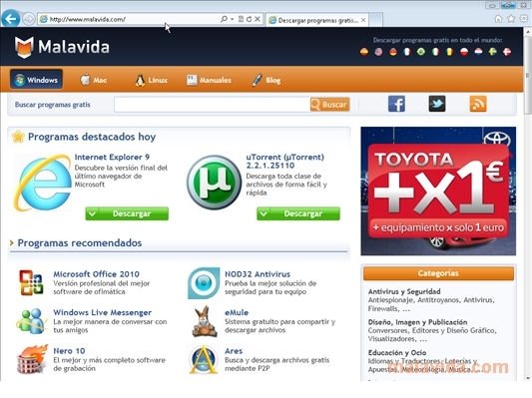Click the address bar search magnifier icon
This screenshot has width=532, height=398.
coord(224,19)
